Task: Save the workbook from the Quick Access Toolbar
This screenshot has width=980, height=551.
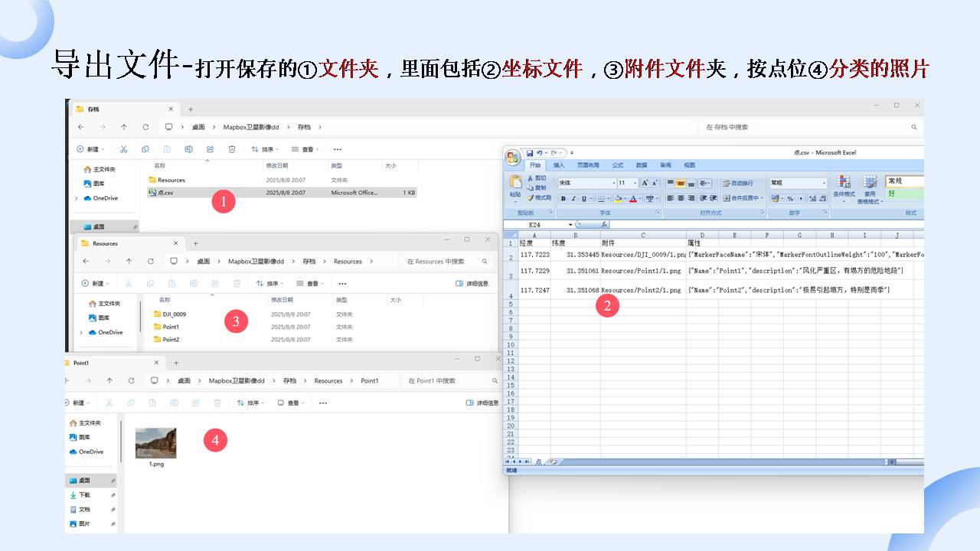Action: coord(529,153)
